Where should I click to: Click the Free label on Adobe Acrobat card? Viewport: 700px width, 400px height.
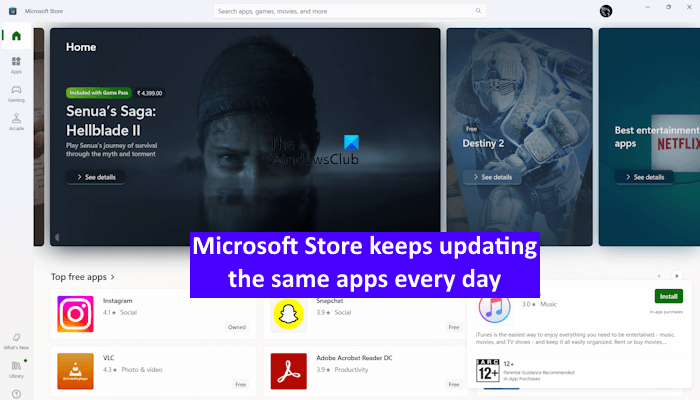click(x=454, y=384)
